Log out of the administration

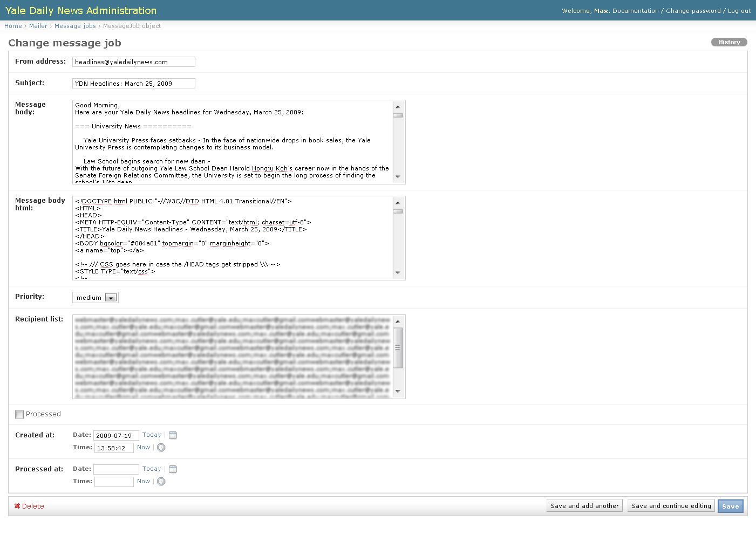pyautogui.click(x=739, y=11)
